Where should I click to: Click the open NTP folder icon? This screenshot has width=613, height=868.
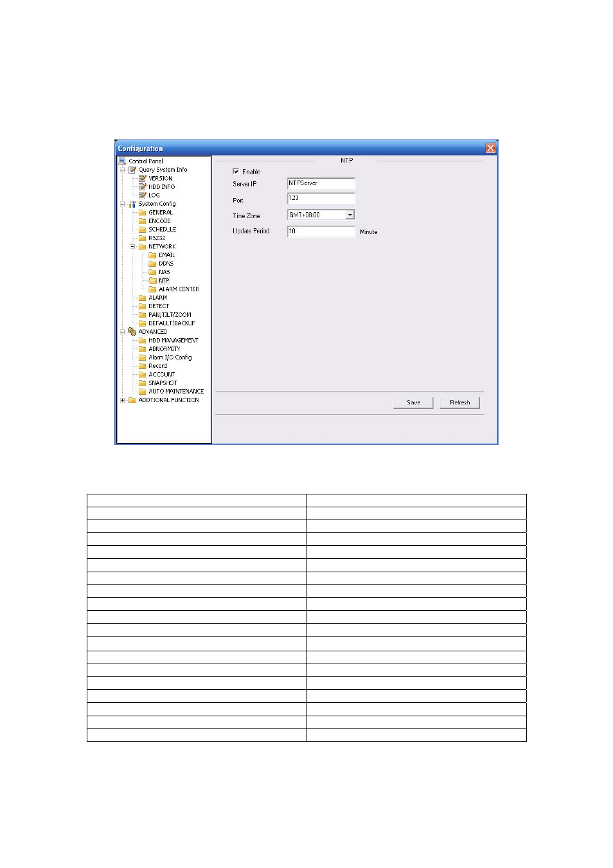point(153,280)
